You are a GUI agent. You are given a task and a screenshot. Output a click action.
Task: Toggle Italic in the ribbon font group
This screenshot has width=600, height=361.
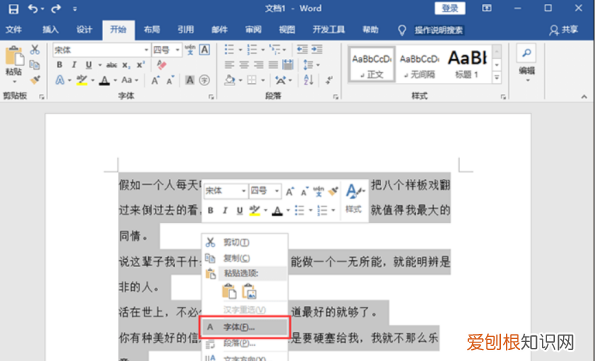[74, 65]
